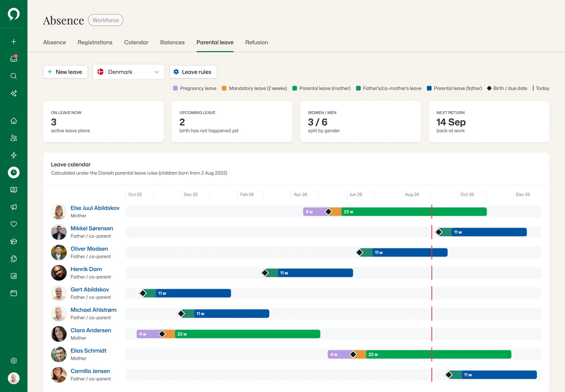Open the Calendar tab
The width and height of the screenshot is (565, 392).
click(136, 42)
